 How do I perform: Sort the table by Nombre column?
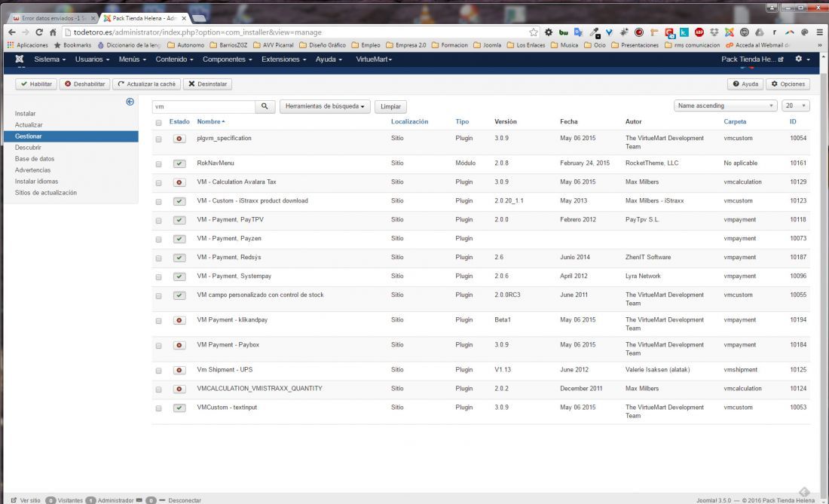(210, 121)
